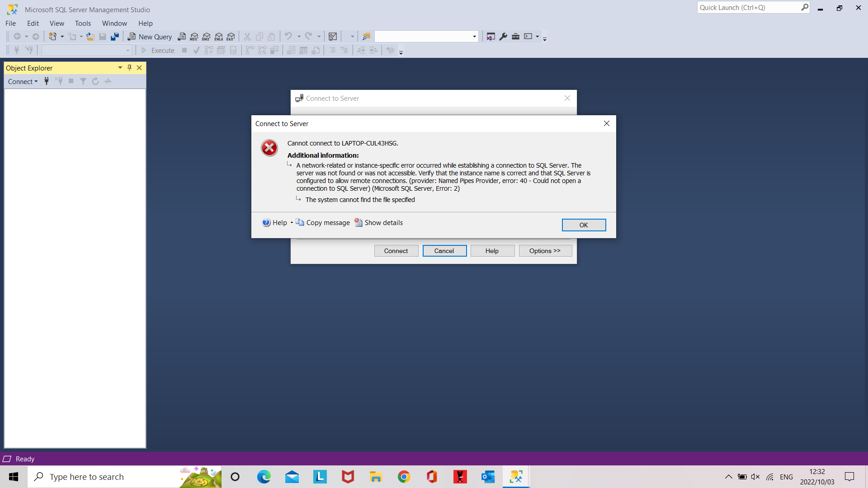
Task: Open the File menu
Action: 10,23
